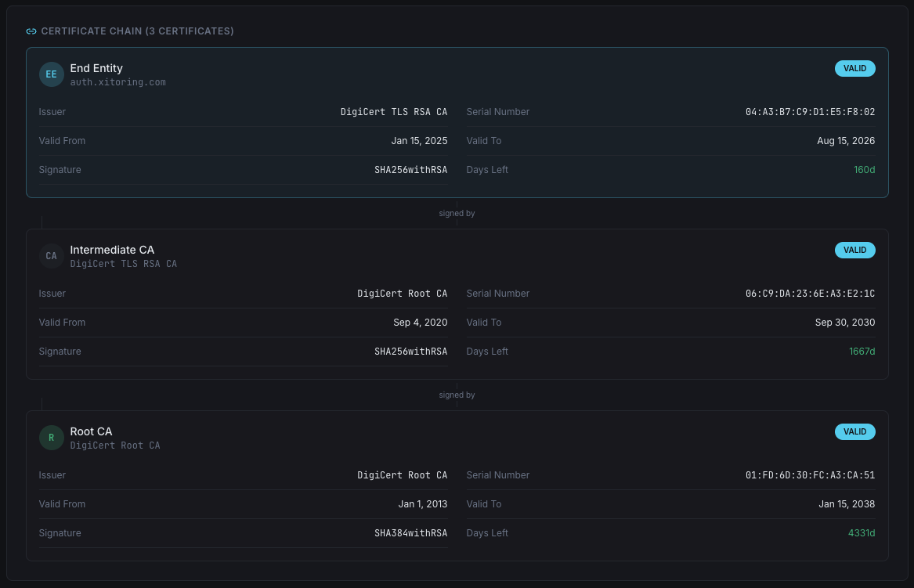Click the VALID badge on Intermediate CA card

(854, 250)
